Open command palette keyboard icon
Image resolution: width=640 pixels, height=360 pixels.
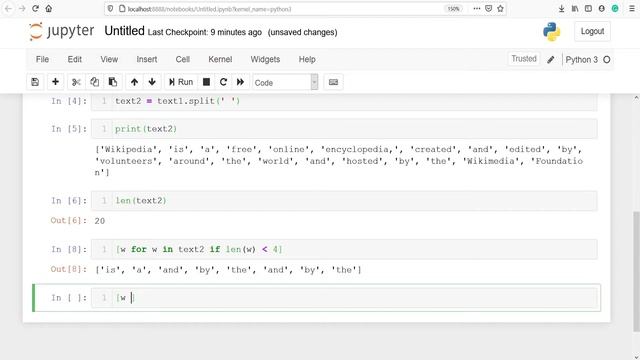pos(333,82)
